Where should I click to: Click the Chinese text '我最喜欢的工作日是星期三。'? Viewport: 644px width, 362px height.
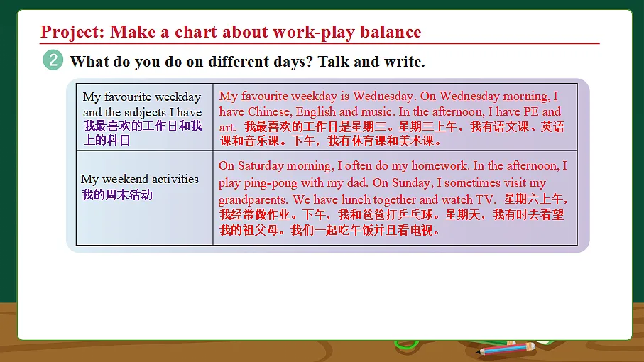tap(320, 126)
